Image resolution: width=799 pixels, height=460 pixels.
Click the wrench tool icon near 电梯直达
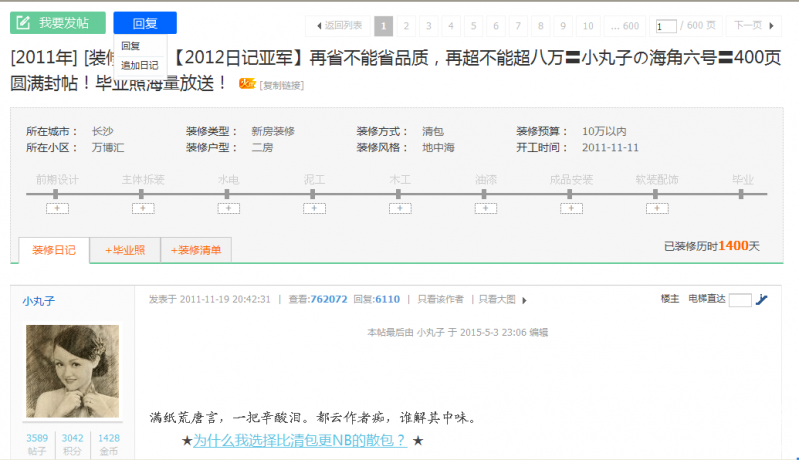(762, 299)
